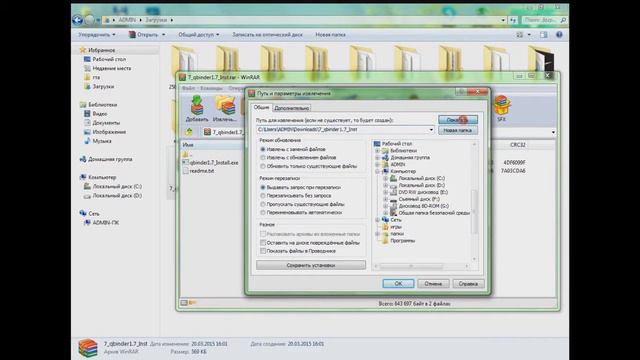Switch to the Дополнительно tab
The height and width of the screenshot is (360, 640).
(x=291, y=108)
